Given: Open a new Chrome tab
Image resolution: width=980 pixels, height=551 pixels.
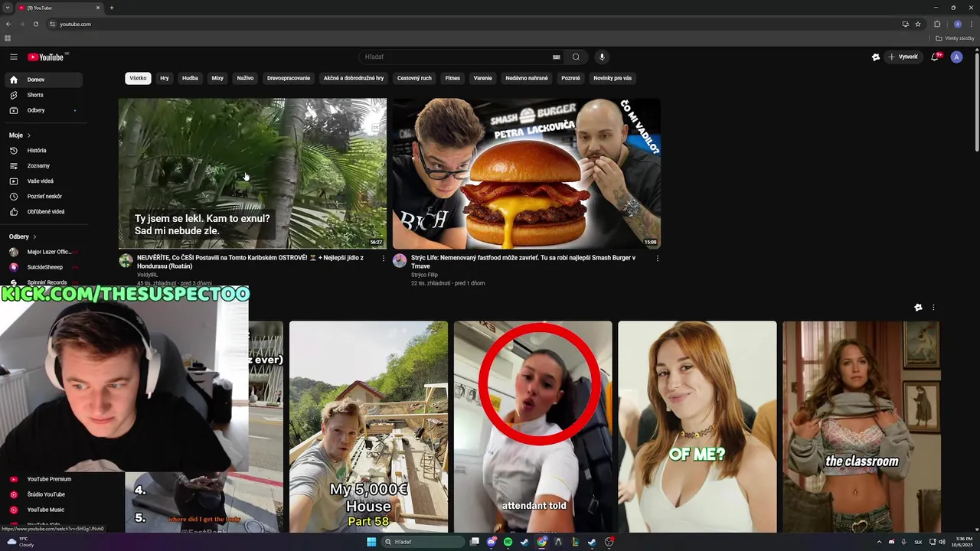Looking at the screenshot, I should [x=112, y=8].
